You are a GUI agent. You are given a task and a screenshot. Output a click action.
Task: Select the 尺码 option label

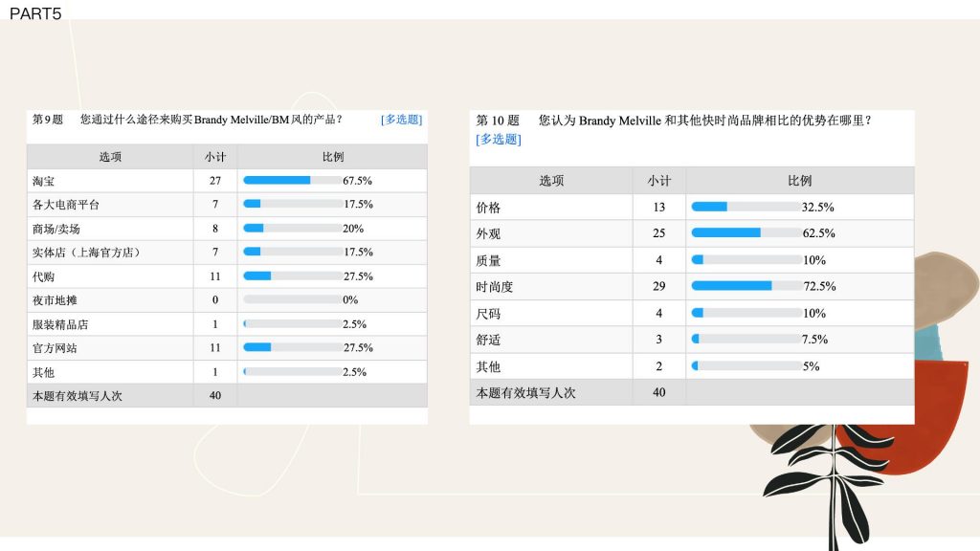pyautogui.click(x=488, y=314)
